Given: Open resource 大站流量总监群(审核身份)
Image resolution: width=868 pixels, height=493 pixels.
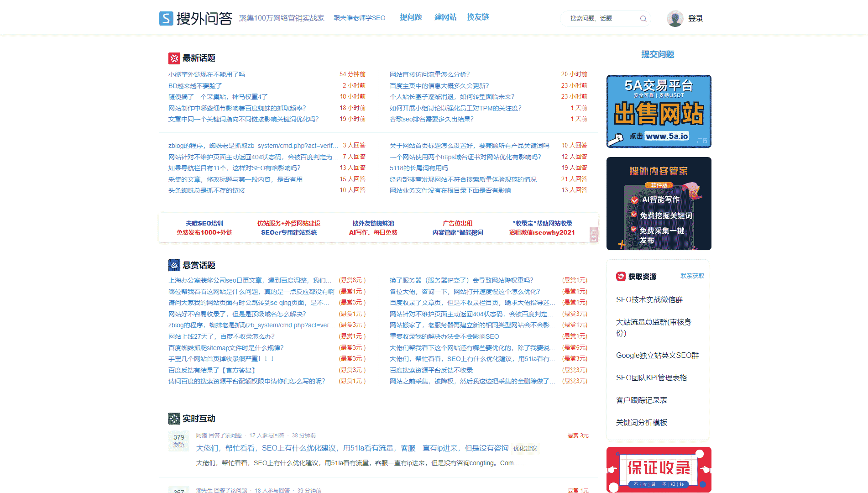Looking at the screenshot, I should click(654, 327).
